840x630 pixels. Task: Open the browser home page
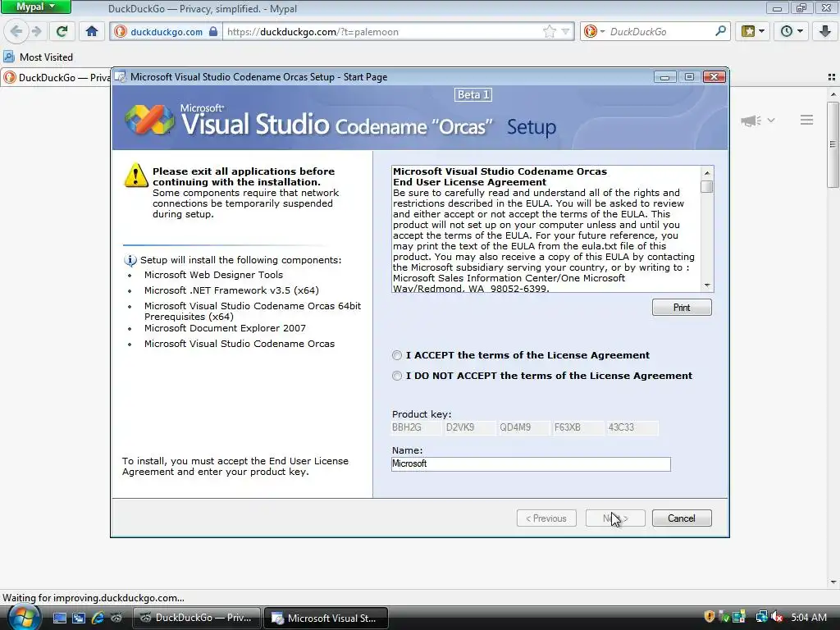92,31
